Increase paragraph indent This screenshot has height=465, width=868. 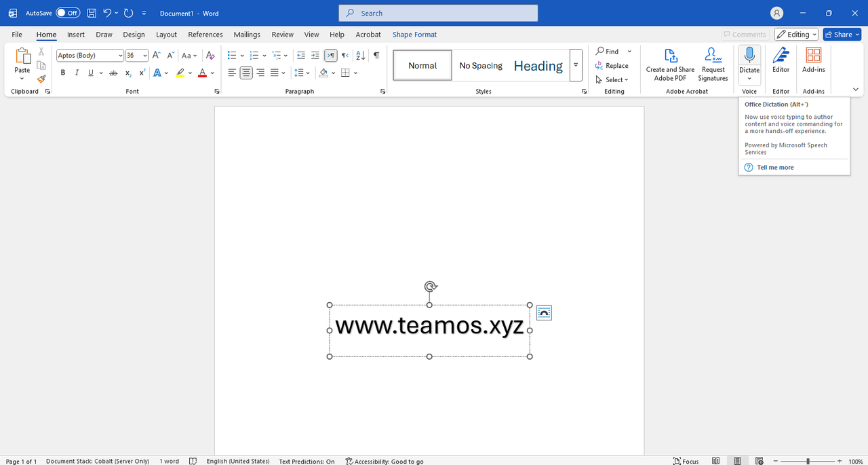[x=315, y=56]
